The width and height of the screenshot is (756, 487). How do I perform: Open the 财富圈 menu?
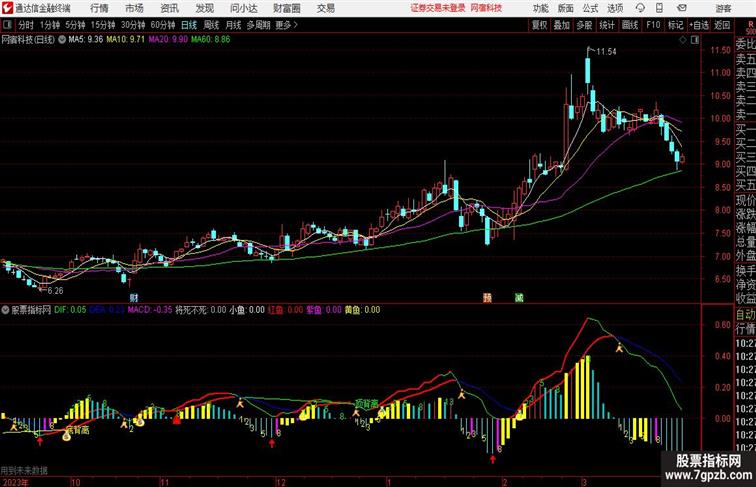(x=286, y=8)
